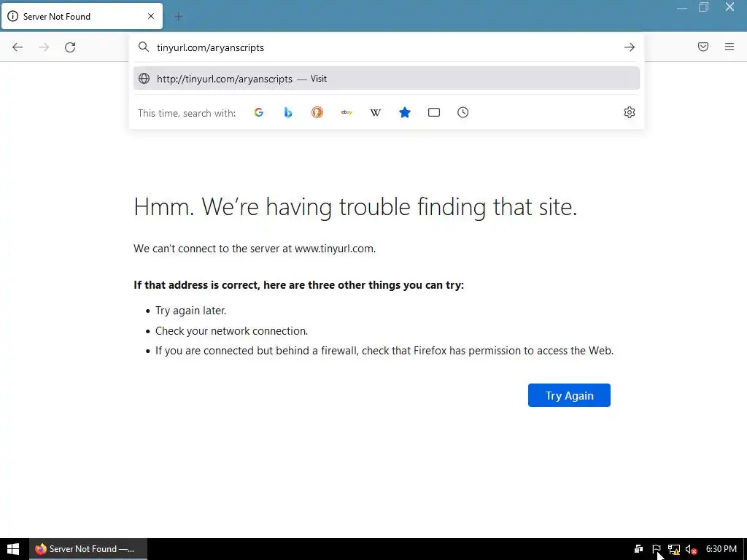
Task: Click the globe icon in the Visit suggestion
Action: 144,79
